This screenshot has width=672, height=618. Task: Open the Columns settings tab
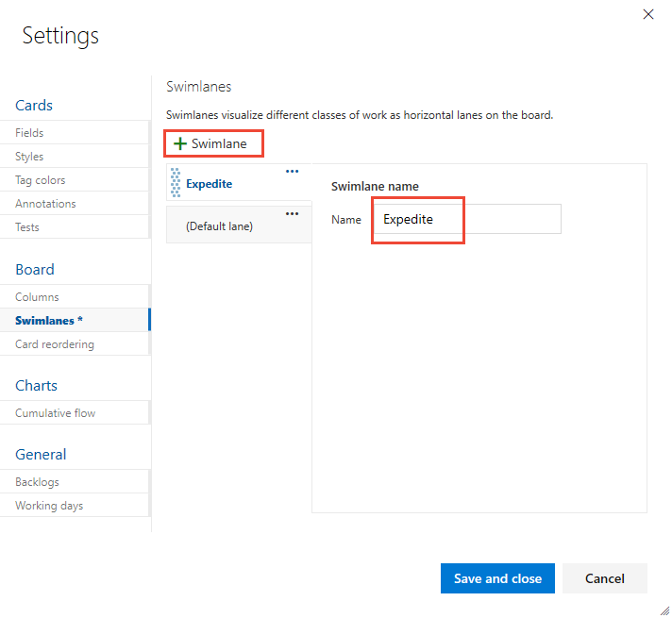coord(75,297)
